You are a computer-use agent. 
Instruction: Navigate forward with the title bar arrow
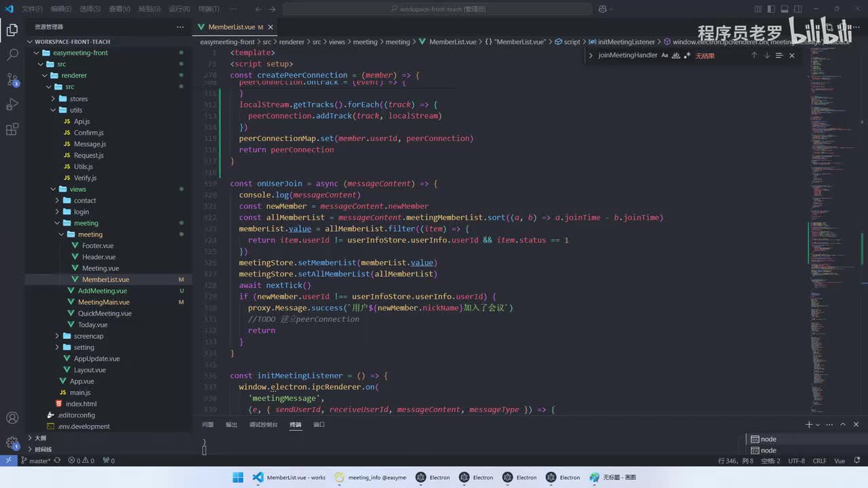point(272,9)
